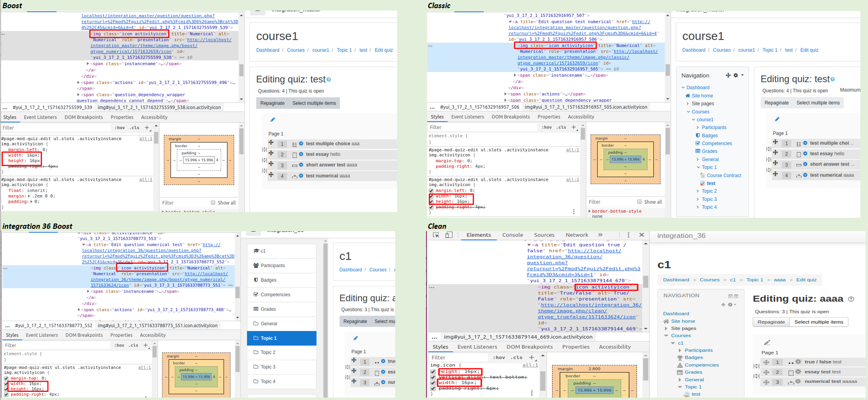Expand 'Participants' in Clean navigation tree

679,351
